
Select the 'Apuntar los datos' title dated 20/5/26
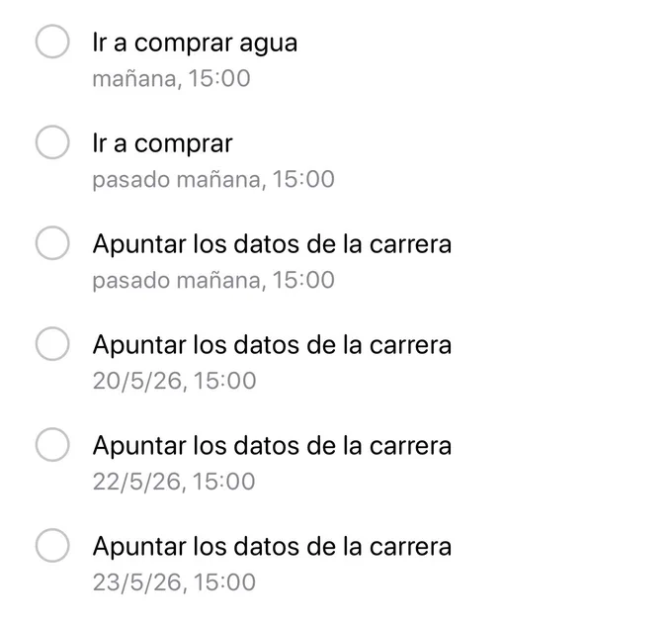272,345
